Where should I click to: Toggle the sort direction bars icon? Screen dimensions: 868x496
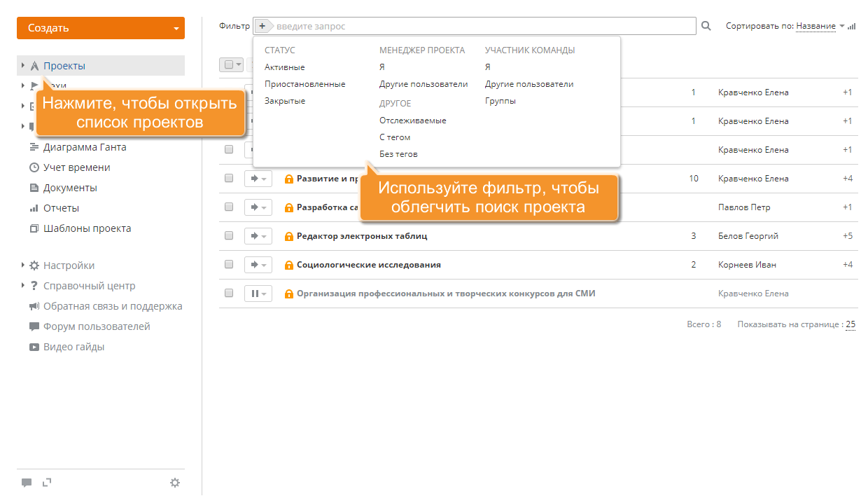point(852,26)
